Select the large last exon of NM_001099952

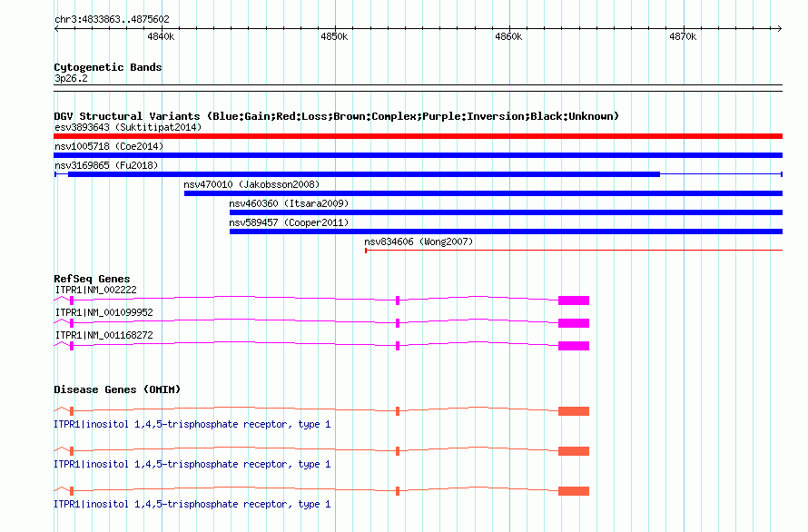click(x=574, y=323)
